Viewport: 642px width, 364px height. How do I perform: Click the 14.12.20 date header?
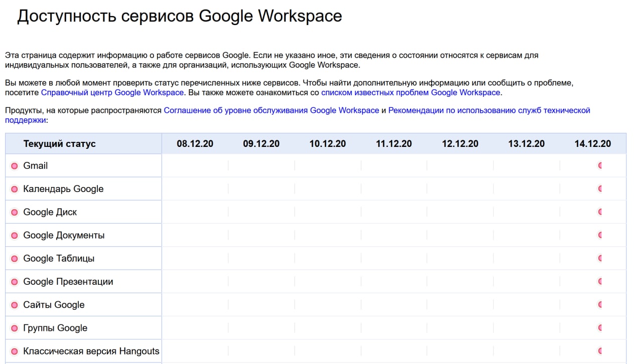tap(593, 144)
